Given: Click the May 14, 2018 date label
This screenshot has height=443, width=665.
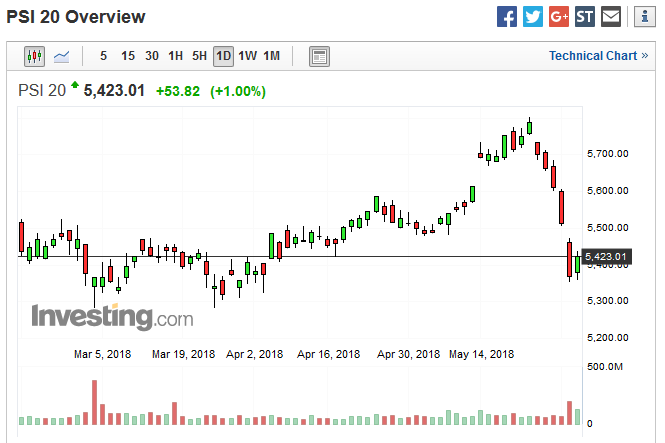Looking at the screenshot, I should coord(481,354).
